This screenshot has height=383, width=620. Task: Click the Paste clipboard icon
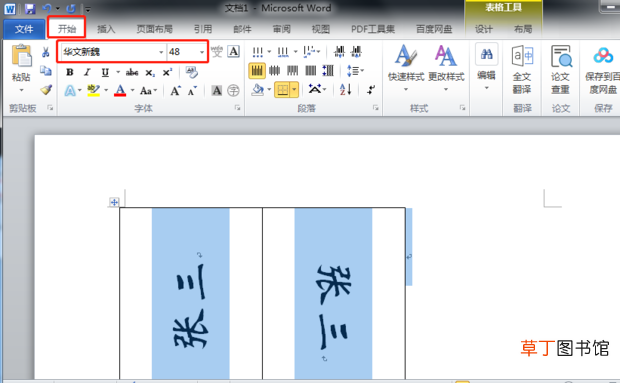point(21,56)
